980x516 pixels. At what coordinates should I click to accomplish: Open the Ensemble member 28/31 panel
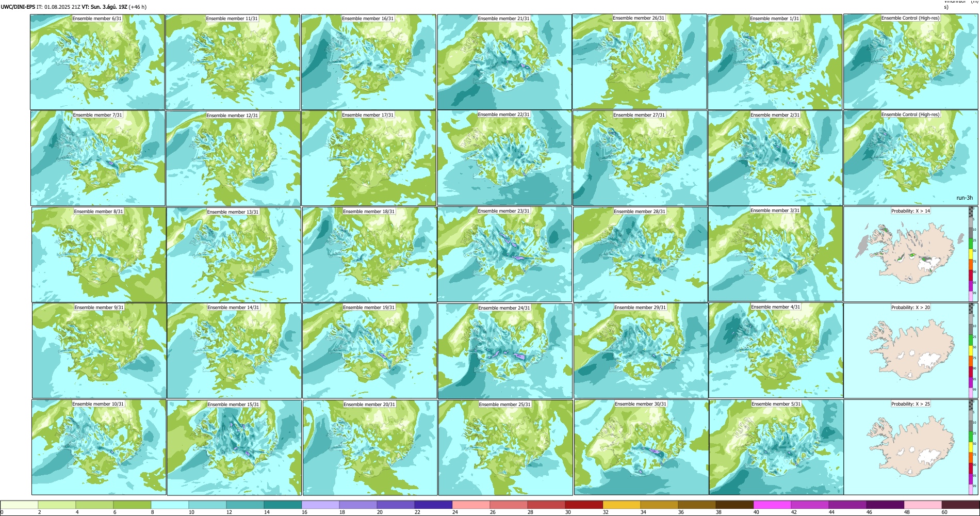640,254
